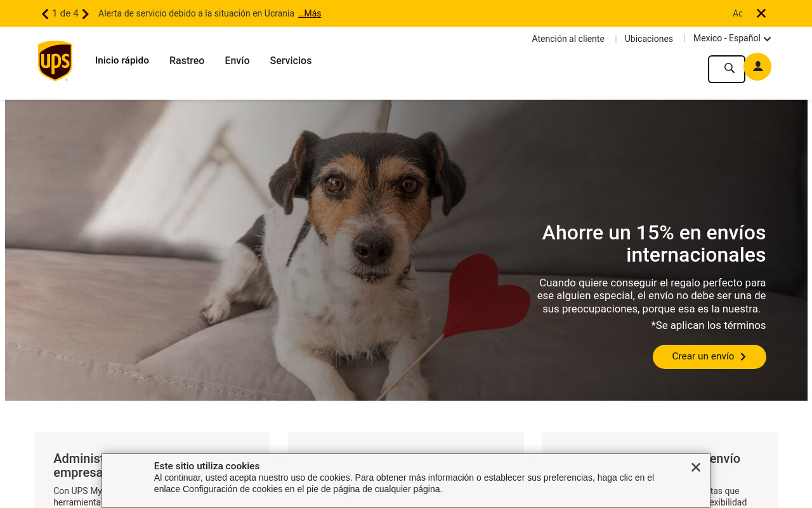Image resolution: width=812 pixels, height=508 pixels.
Task: Open the user profile login icon
Action: [757, 67]
